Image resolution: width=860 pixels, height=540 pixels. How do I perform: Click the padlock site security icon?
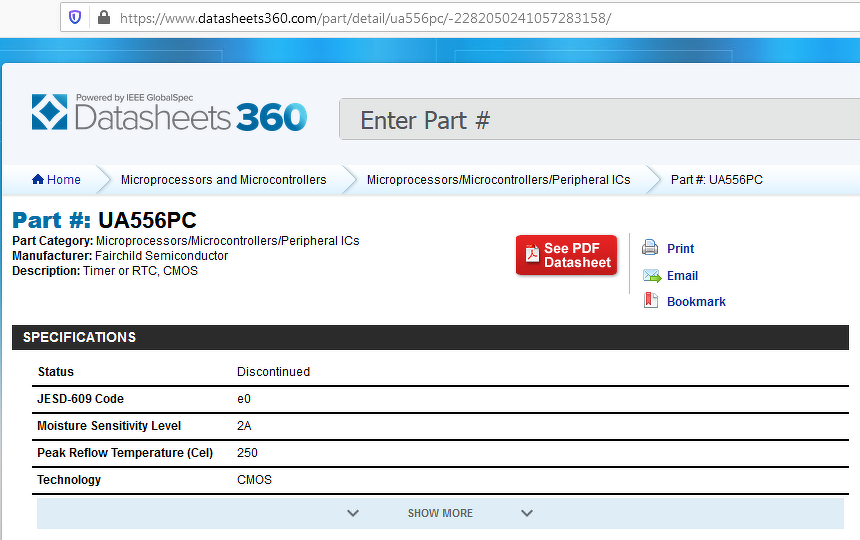(x=103, y=17)
